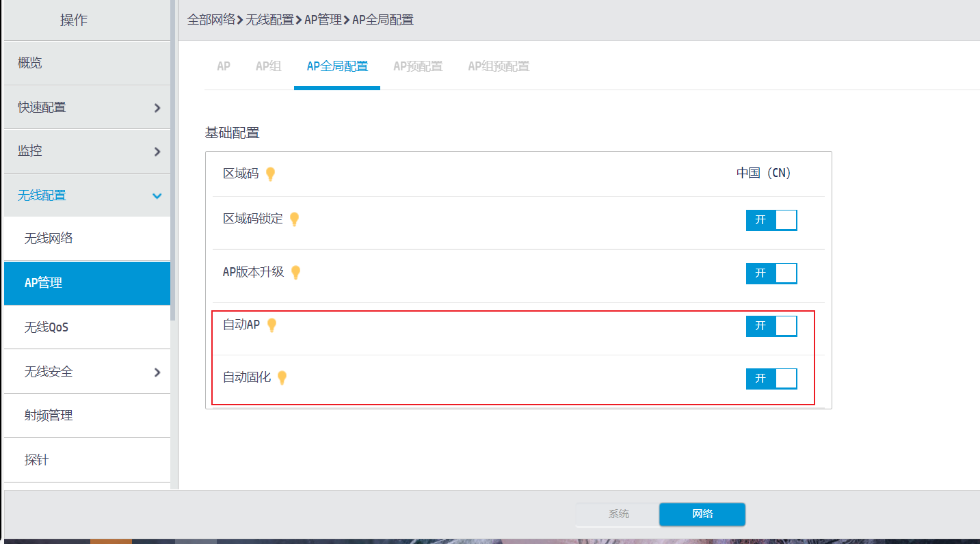Click 全部网络 in the breadcrumb
Viewport: 980px width, 544px height.
pyautogui.click(x=211, y=20)
